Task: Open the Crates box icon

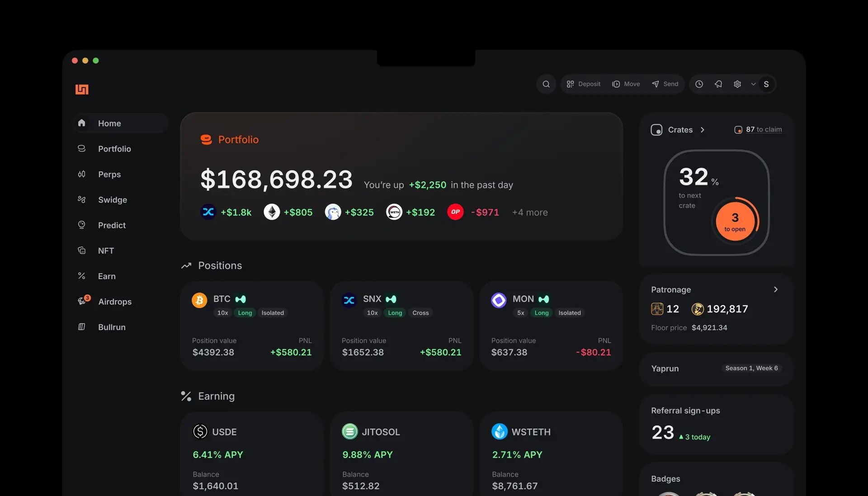Action: tap(656, 130)
